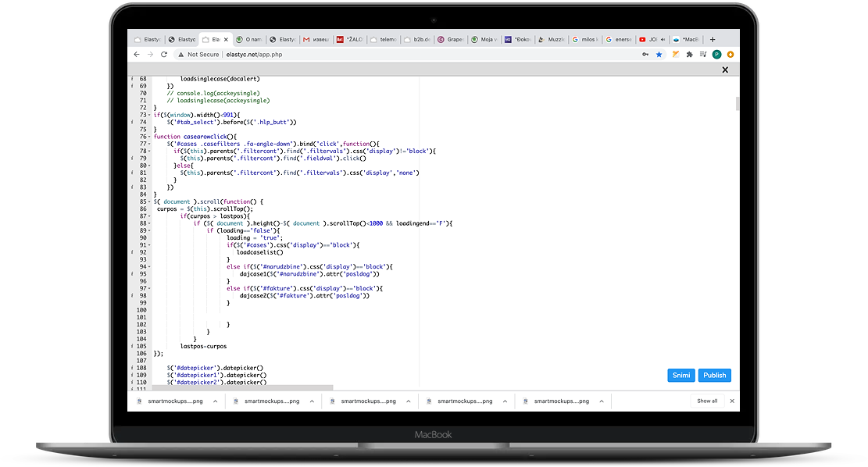Click line number 100 in the gutter
The height and width of the screenshot is (467, 868).
pos(141,310)
